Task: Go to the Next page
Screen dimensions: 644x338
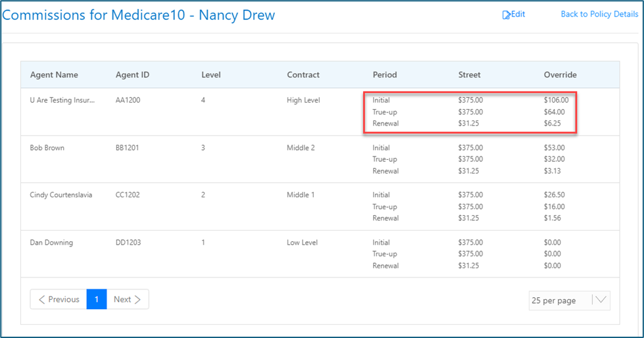Action: (x=128, y=299)
